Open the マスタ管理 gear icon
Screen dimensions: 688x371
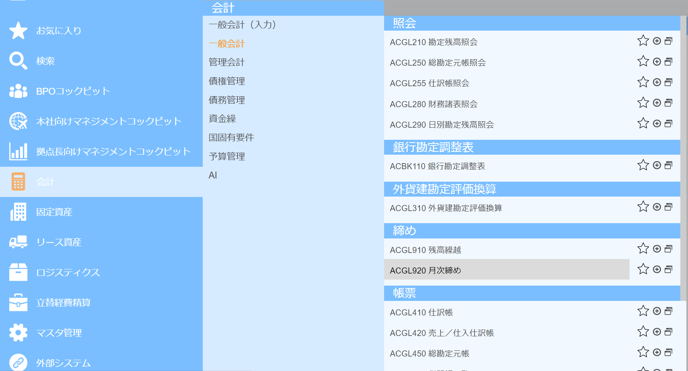(18, 333)
